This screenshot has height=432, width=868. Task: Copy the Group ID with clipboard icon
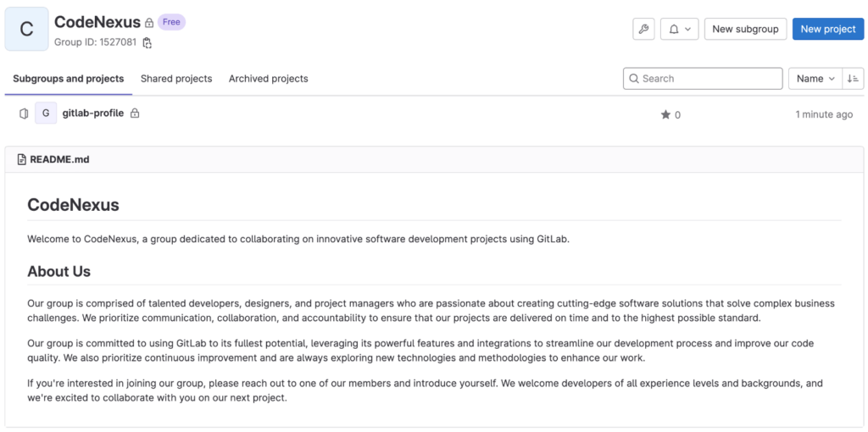[x=147, y=42]
